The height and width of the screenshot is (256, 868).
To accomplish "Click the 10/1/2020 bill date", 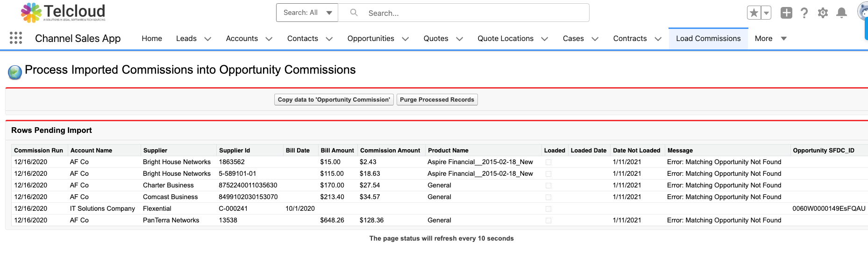I will (x=300, y=208).
